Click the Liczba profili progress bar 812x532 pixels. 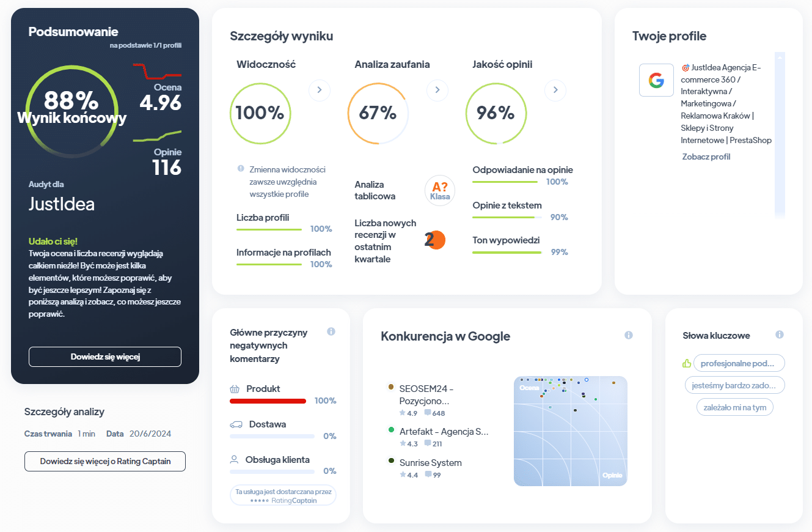pos(269,229)
